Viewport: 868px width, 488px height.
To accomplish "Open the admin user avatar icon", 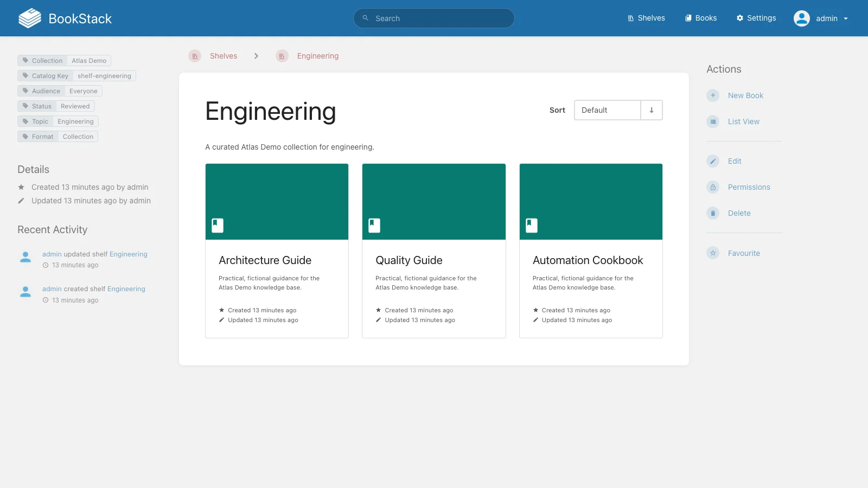I will pos(802,18).
